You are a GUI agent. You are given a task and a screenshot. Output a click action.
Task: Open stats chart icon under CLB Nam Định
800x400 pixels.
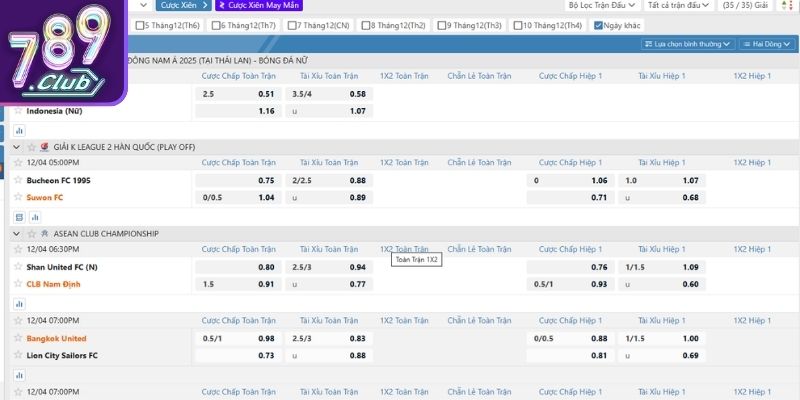pos(19,302)
